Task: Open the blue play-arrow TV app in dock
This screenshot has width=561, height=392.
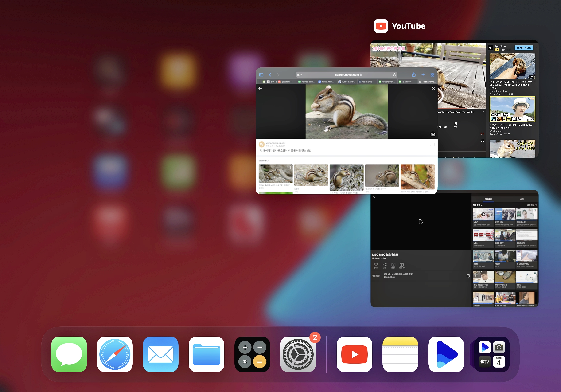Action: click(x=446, y=354)
